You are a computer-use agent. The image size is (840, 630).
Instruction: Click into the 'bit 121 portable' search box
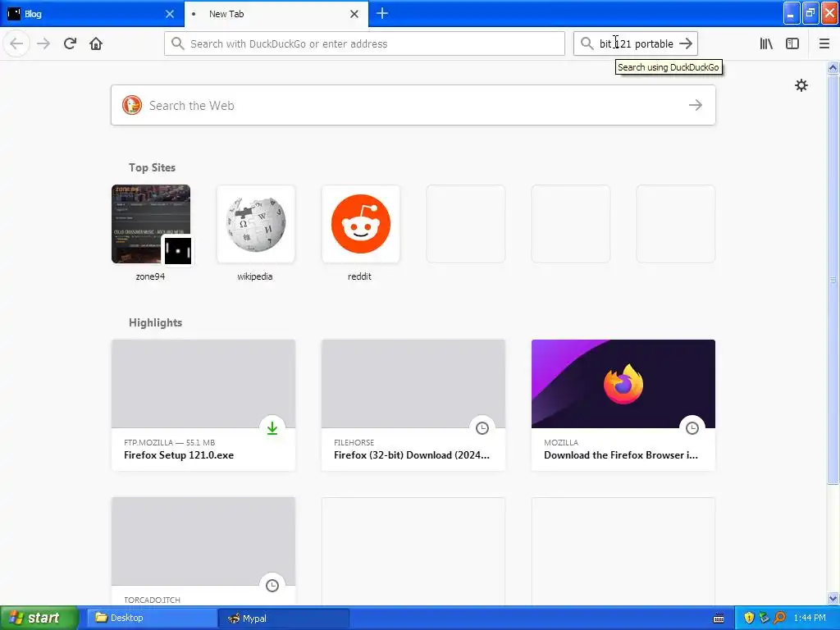point(636,43)
